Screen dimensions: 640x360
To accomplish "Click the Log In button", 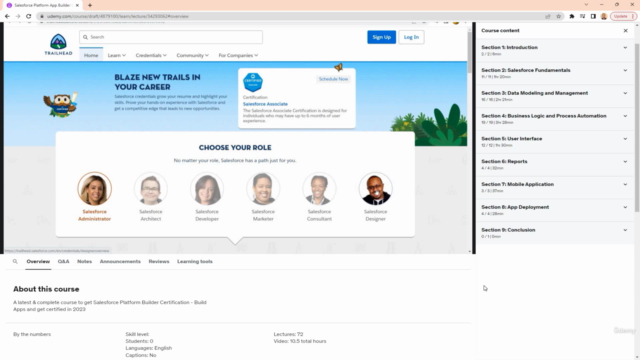I will 411,37.
